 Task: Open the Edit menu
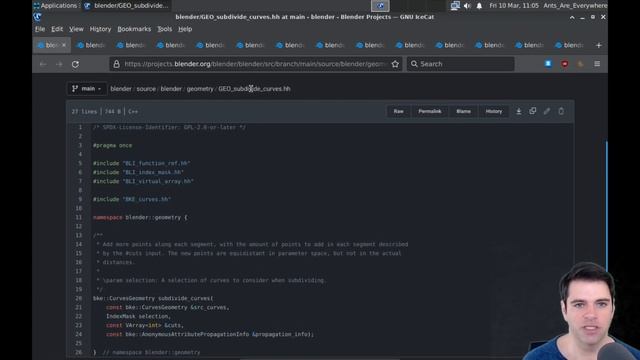(x=57, y=29)
